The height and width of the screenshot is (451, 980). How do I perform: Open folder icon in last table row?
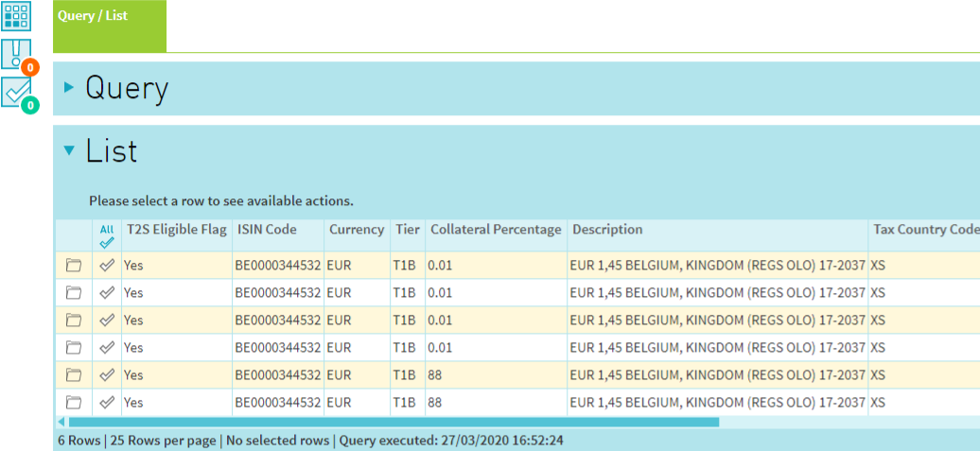(74, 403)
